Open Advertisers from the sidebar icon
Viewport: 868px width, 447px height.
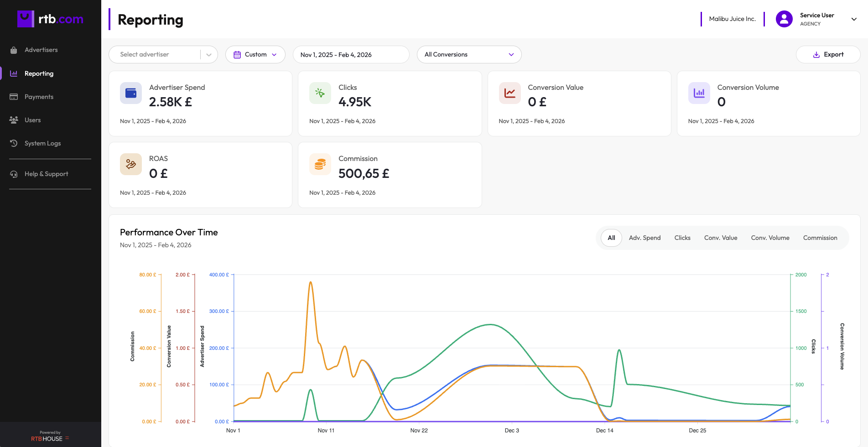14,50
